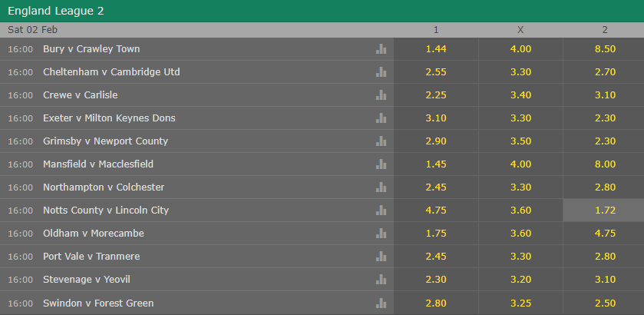The height and width of the screenshot is (315, 644).
Task: View stats icon for Oldham v Morecambe
Action: point(381,234)
